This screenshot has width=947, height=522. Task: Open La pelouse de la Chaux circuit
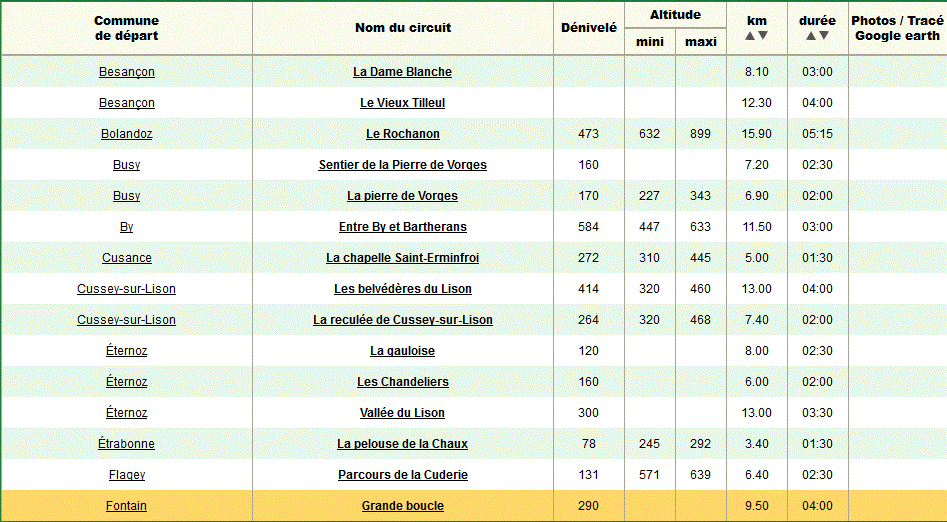(402, 444)
